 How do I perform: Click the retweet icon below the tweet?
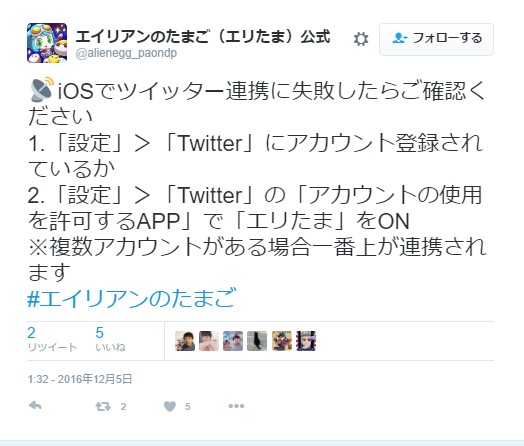[x=103, y=407]
